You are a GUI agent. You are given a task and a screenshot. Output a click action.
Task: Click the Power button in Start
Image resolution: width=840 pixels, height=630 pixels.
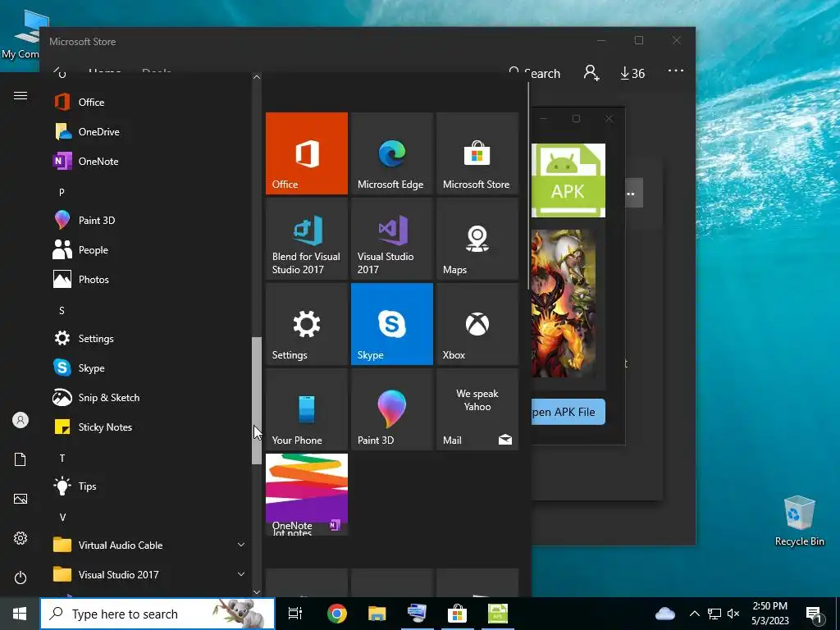[21, 577]
